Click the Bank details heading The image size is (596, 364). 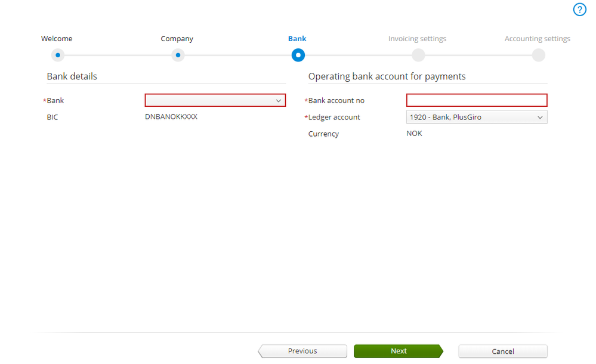click(x=72, y=76)
